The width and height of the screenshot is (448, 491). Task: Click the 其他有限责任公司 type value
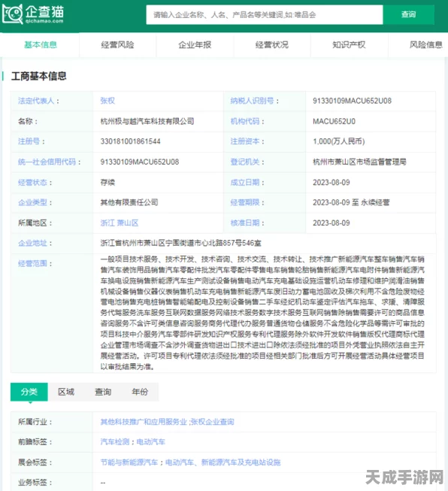(x=129, y=202)
